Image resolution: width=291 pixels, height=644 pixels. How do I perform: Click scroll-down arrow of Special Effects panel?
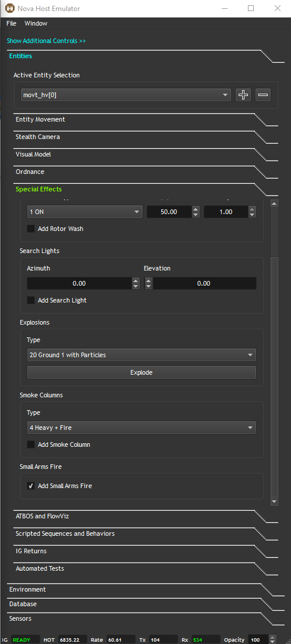(x=275, y=501)
